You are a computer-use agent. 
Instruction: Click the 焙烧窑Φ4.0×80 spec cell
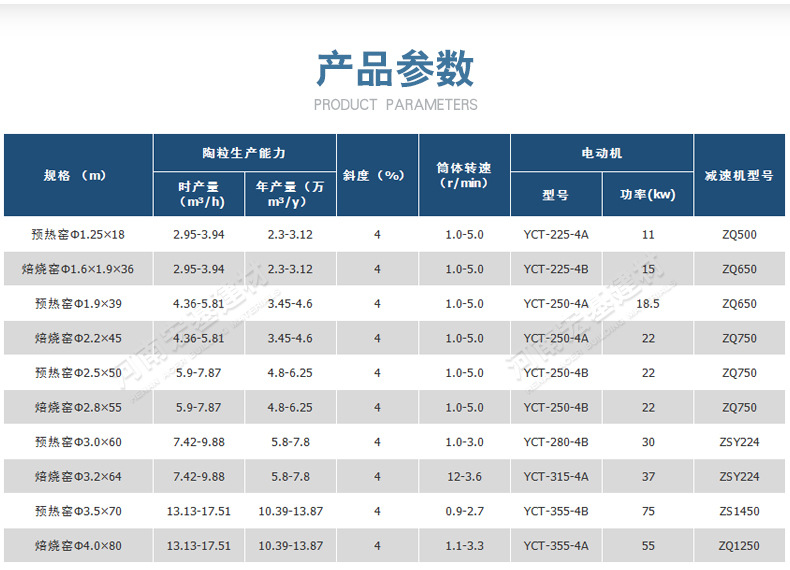click(x=78, y=546)
